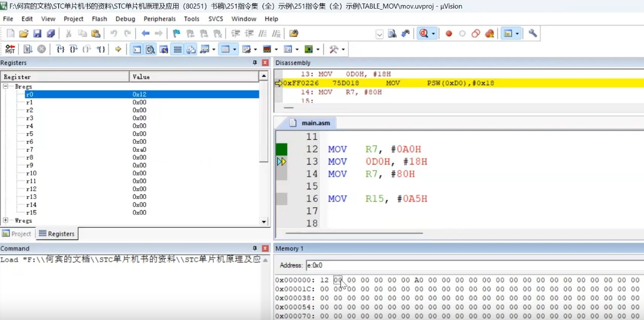Select the r7 register row
Viewport: 644px width, 320px height.
point(29,149)
